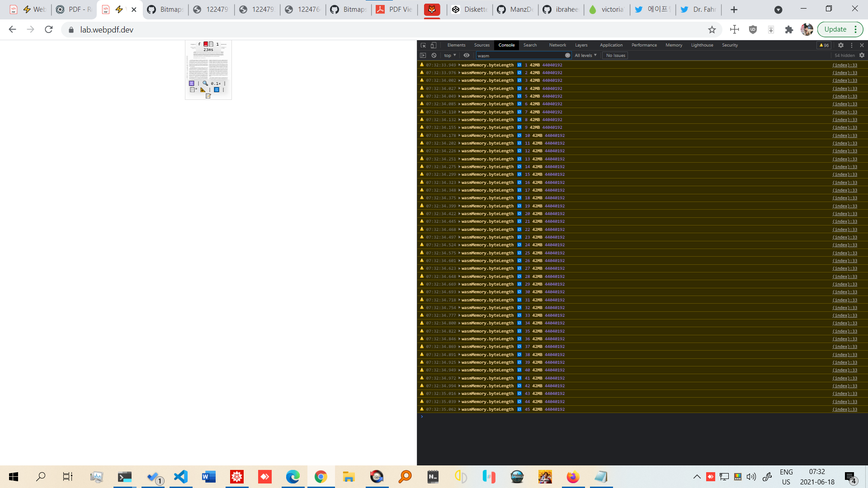
Task: Open the All levels log dropdown
Action: click(x=585, y=56)
